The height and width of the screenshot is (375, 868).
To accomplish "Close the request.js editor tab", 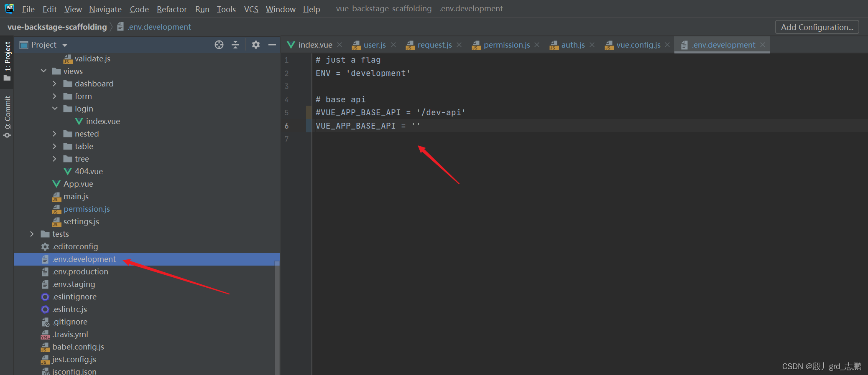I will [x=459, y=45].
